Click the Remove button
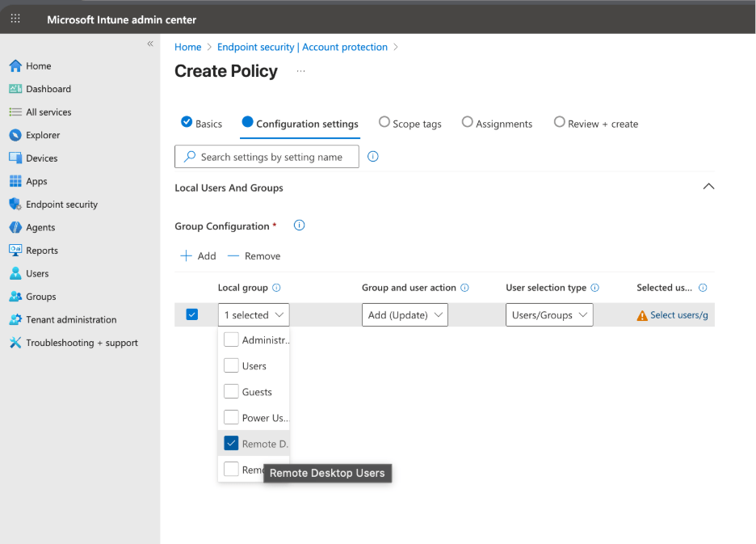 tap(254, 255)
